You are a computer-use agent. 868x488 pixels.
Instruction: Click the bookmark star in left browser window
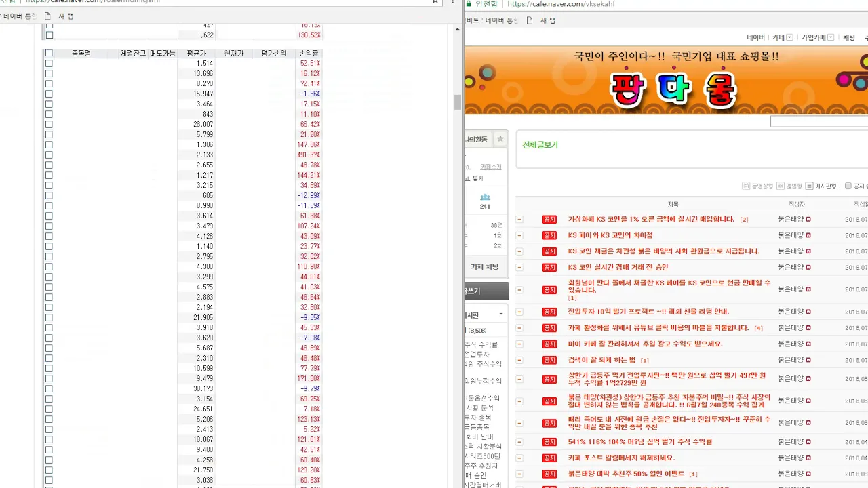pyautogui.click(x=435, y=2)
